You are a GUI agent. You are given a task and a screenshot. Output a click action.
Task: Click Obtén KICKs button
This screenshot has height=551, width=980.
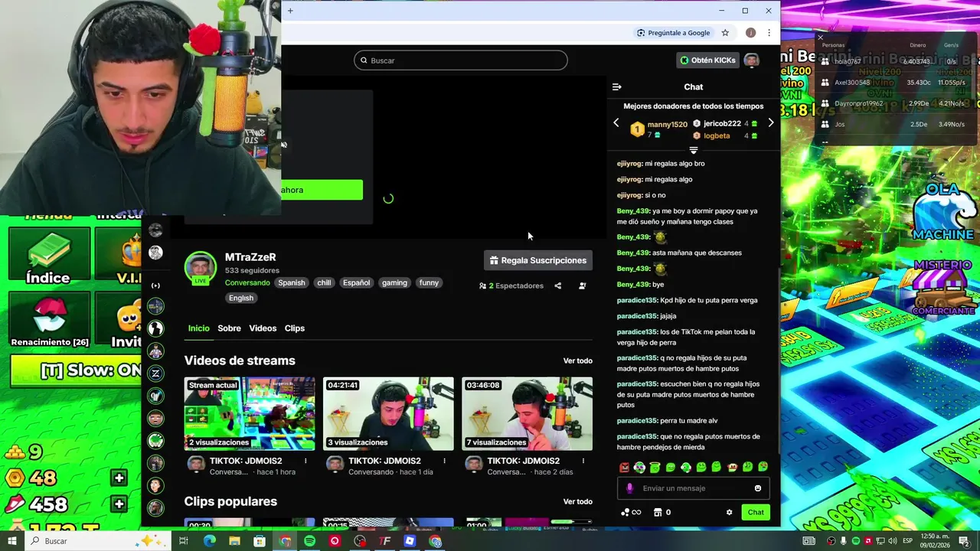708,60
